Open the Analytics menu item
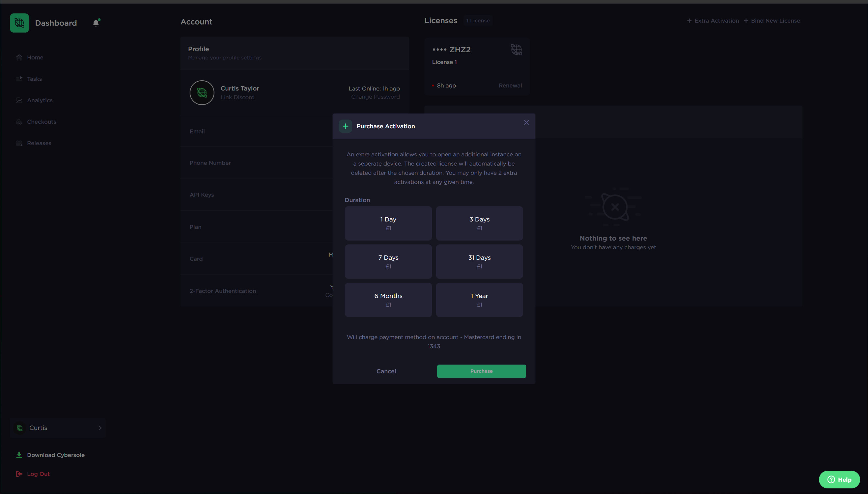The width and height of the screenshot is (868, 494). (x=40, y=100)
